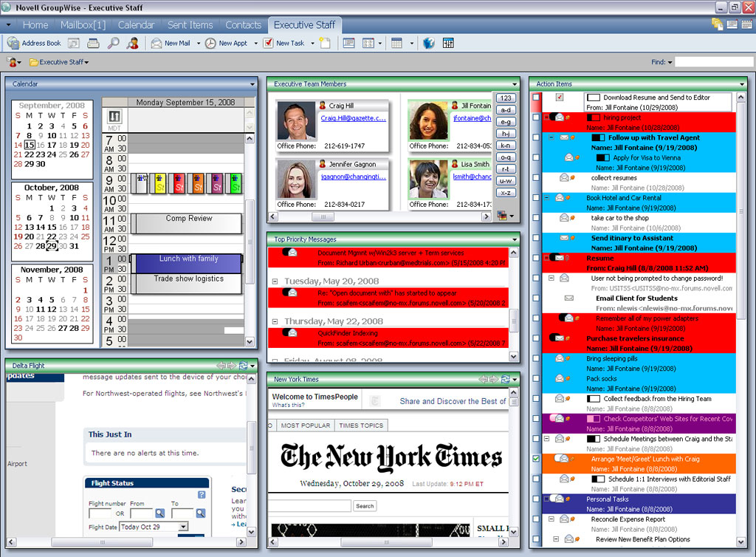Click the new note icon after New Task
The image size is (756, 557).
coord(326,44)
